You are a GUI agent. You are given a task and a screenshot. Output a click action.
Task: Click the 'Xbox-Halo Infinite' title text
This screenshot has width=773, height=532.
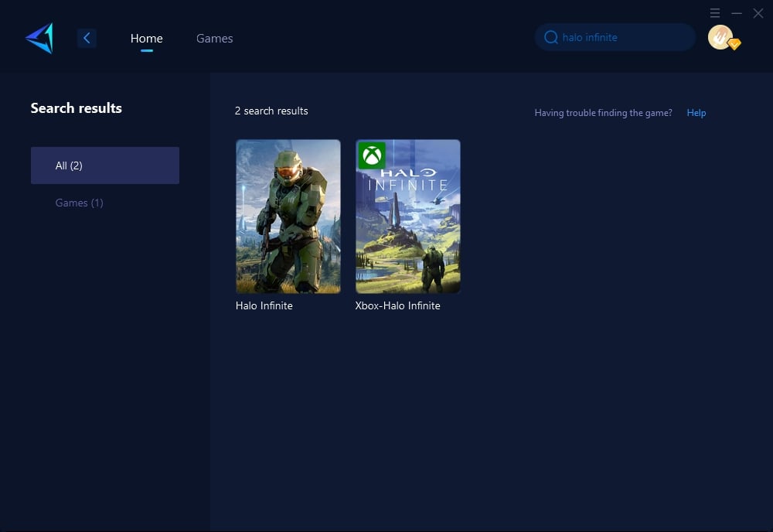398,305
